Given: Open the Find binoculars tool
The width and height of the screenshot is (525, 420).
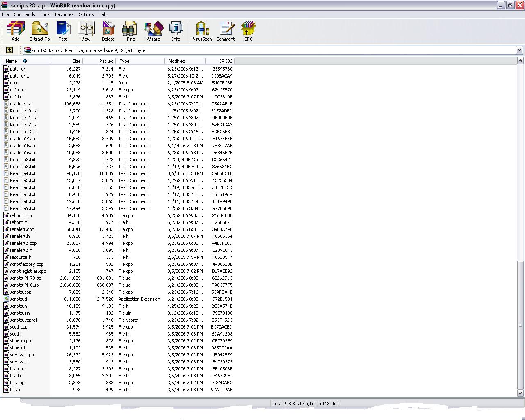Looking at the screenshot, I should [131, 31].
